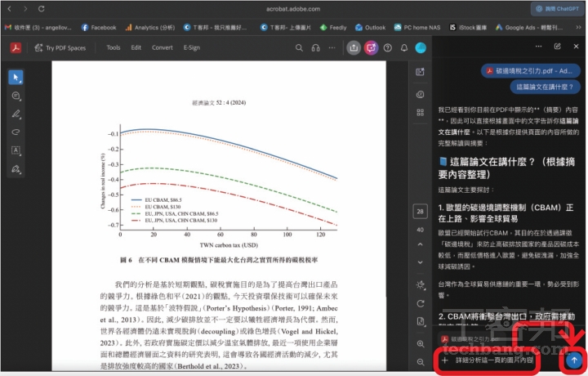
Task: Open the user profile avatar
Action: [x=421, y=47]
